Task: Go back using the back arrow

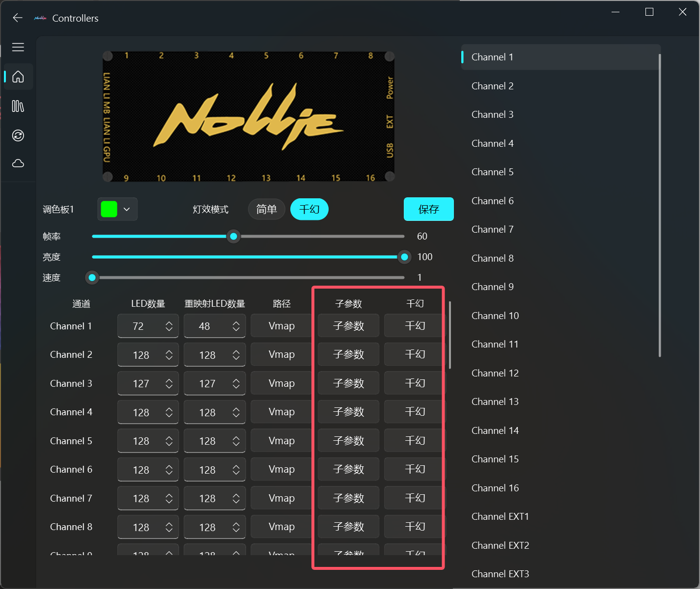Action: coord(18,18)
